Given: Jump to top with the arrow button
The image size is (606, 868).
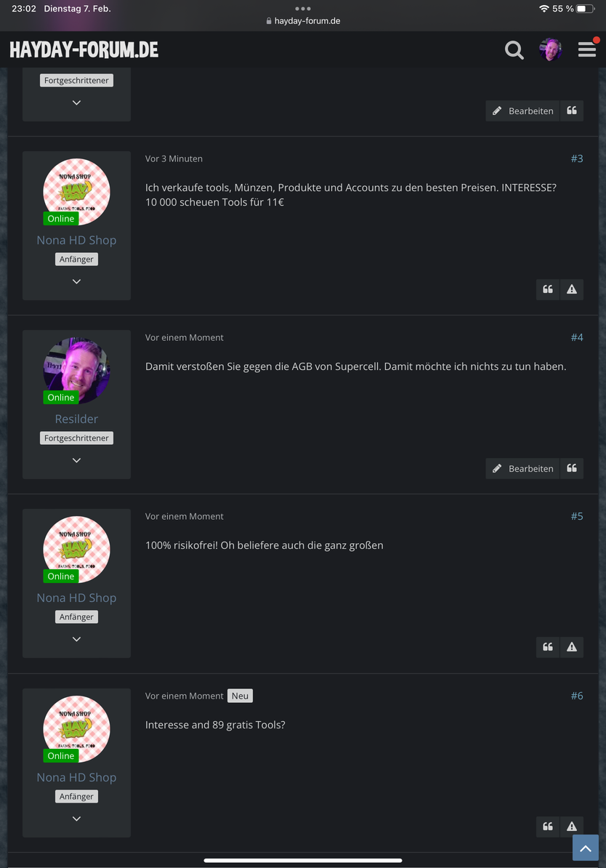Looking at the screenshot, I should 586,848.
